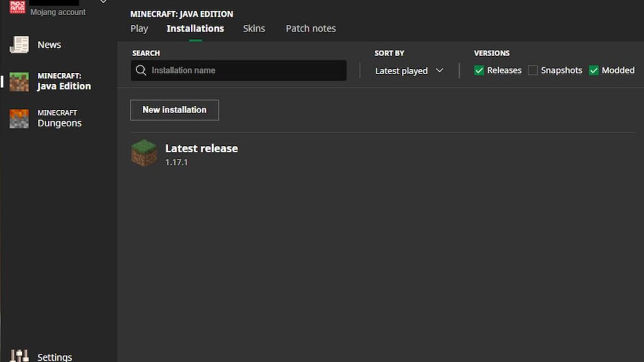
Task: Uncheck the Releases version filter
Action: [x=480, y=70]
